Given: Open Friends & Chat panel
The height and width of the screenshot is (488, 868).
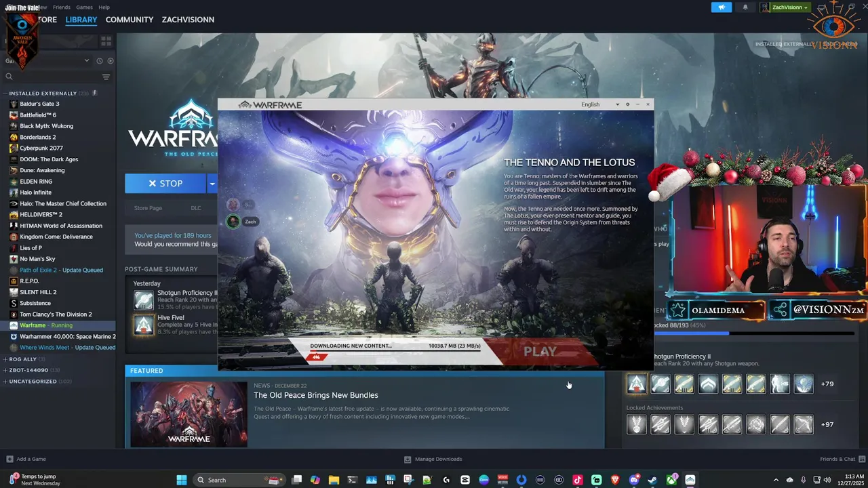Looking at the screenshot, I should (842, 459).
